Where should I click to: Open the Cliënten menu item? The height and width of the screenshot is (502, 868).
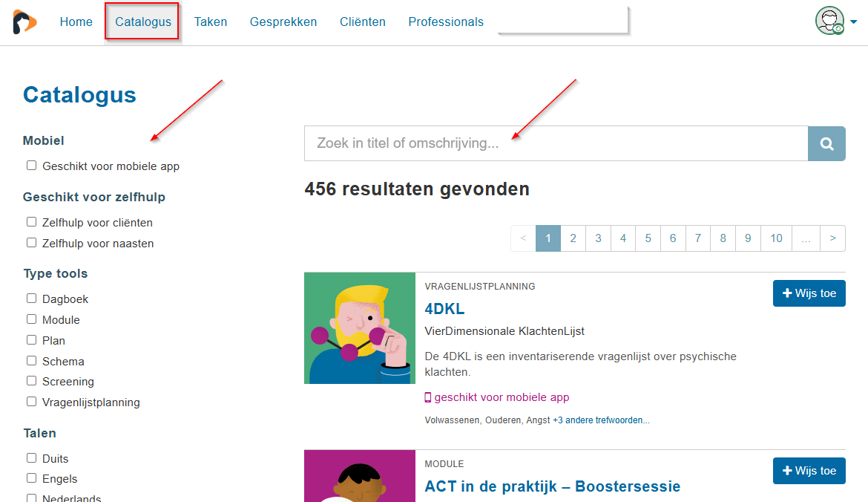pyautogui.click(x=363, y=22)
